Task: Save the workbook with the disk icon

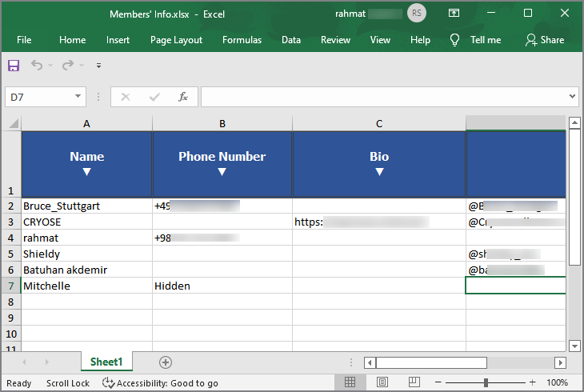Action: pos(14,66)
